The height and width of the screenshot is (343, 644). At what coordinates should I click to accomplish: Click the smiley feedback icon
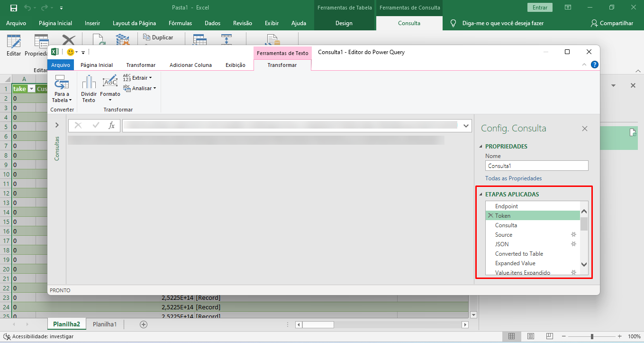tap(71, 52)
